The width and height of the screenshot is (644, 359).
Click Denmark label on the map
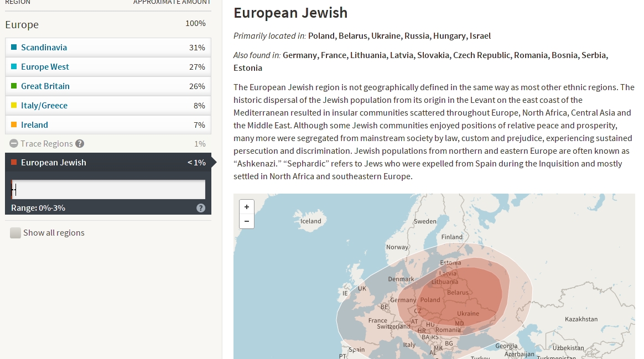[x=401, y=279]
